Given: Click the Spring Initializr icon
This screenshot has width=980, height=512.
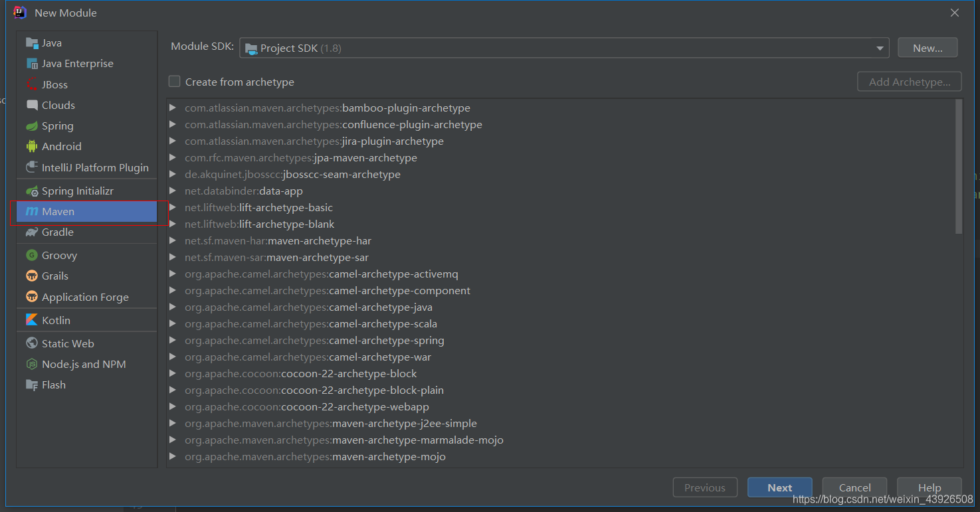Looking at the screenshot, I should click(x=32, y=191).
